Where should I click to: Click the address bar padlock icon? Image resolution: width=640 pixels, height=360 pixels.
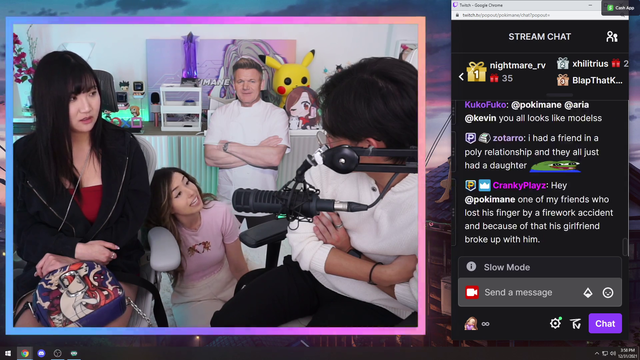pyautogui.click(x=457, y=15)
